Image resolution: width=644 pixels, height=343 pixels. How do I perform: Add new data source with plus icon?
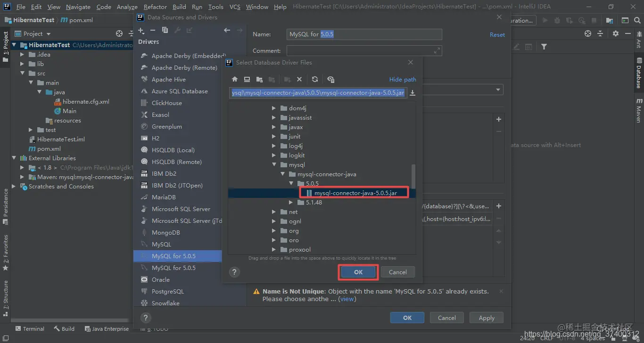click(x=141, y=30)
